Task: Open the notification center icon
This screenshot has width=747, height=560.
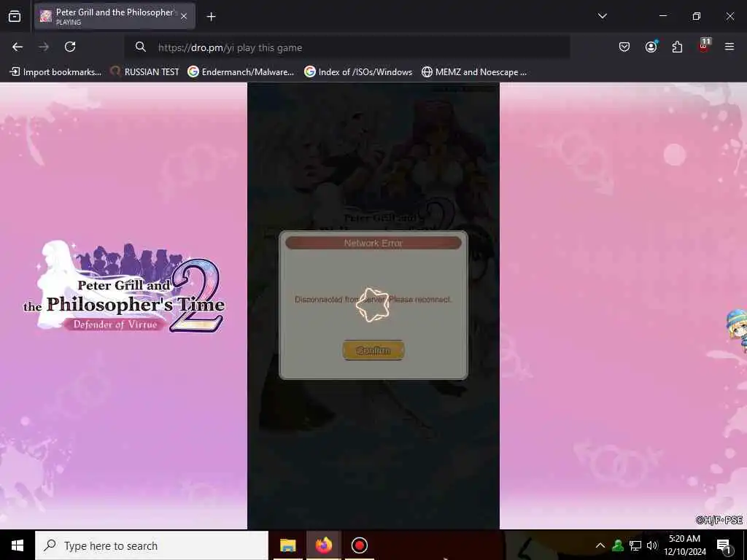Action: pos(724,545)
